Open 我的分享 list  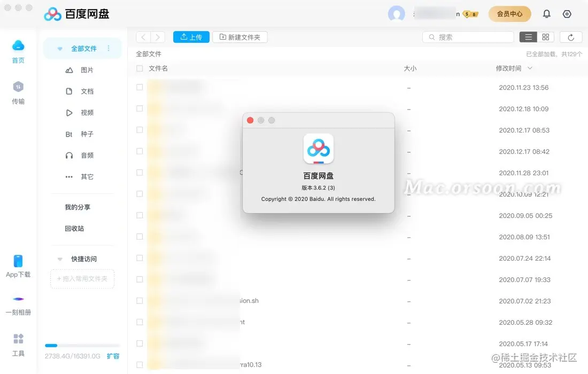point(78,207)
